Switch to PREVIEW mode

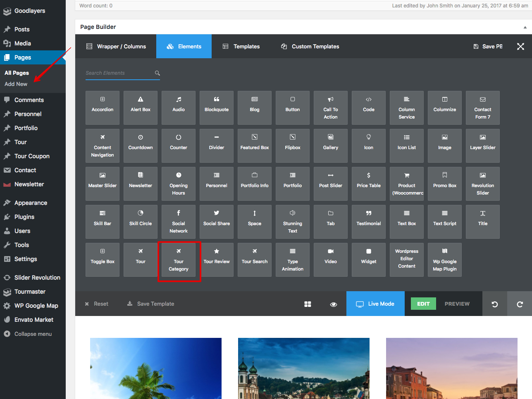click(x=457, y=304)
